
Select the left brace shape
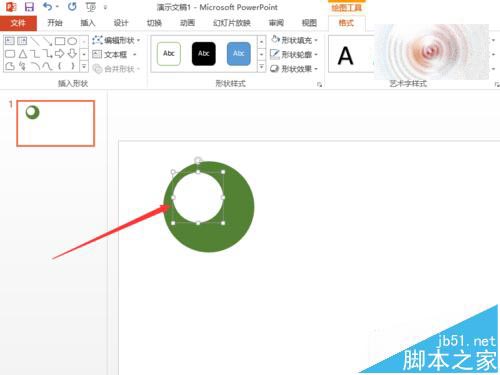pyautogui.click(x=60, y=66)
